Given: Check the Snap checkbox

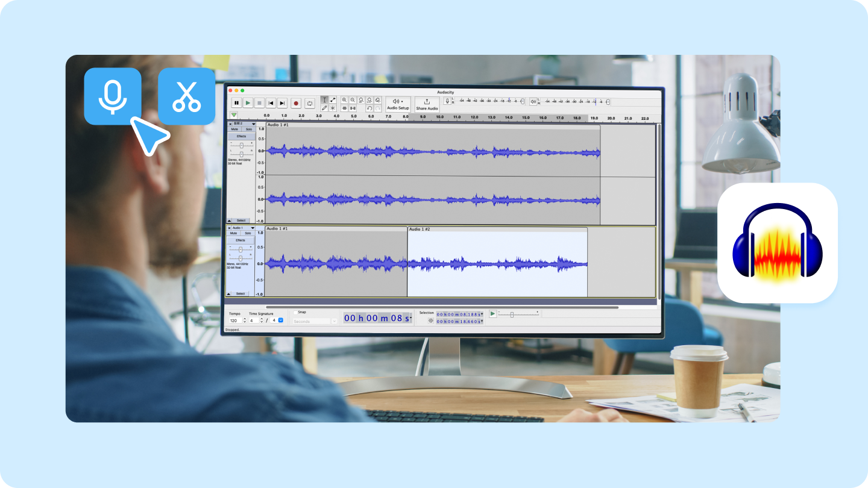Looking at the screenshot, I should (295, 312).
